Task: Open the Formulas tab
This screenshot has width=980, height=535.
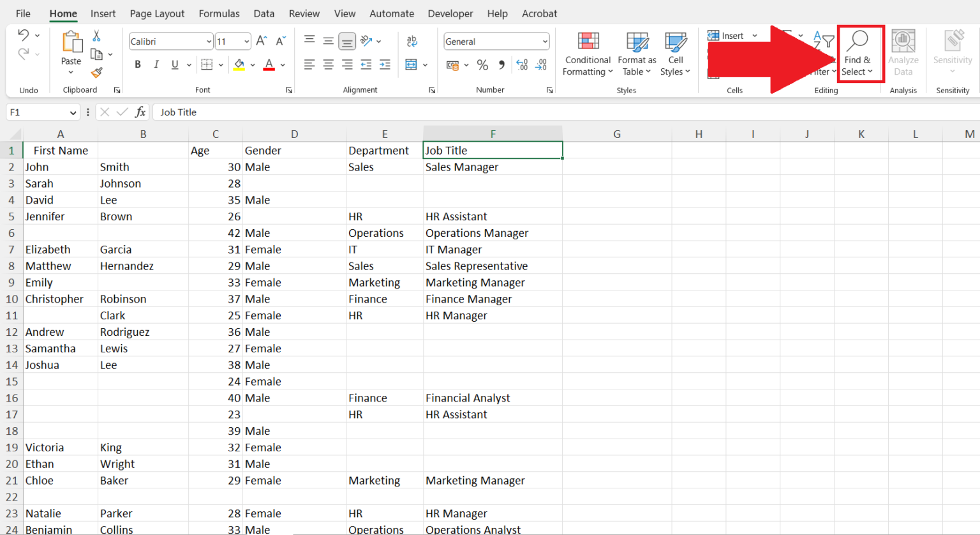Action: [219, 13]
